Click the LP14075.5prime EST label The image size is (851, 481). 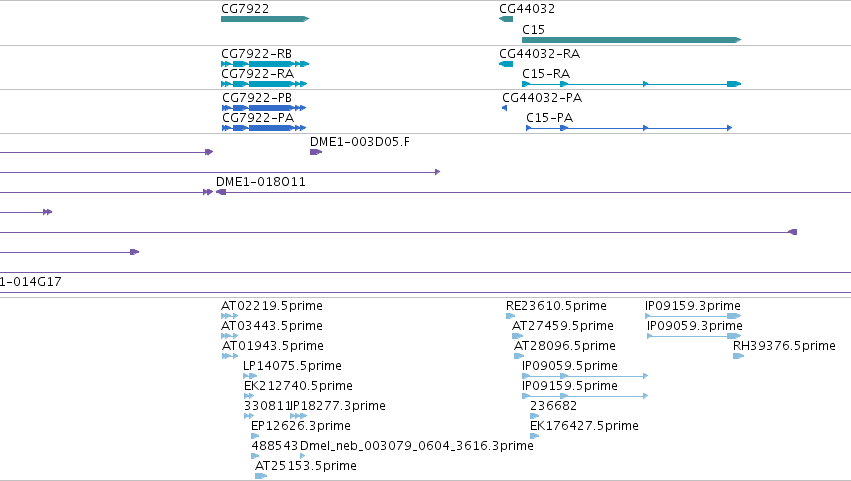click(293, 366)
